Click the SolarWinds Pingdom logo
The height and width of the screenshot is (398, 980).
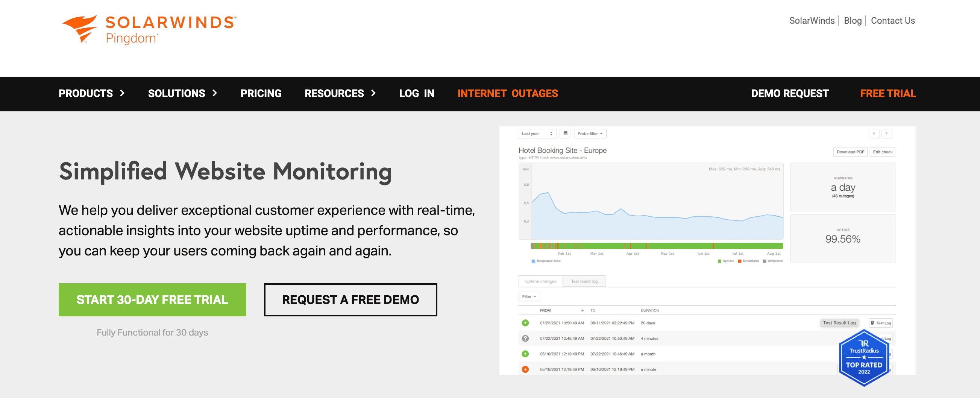(x=149, y=30)
